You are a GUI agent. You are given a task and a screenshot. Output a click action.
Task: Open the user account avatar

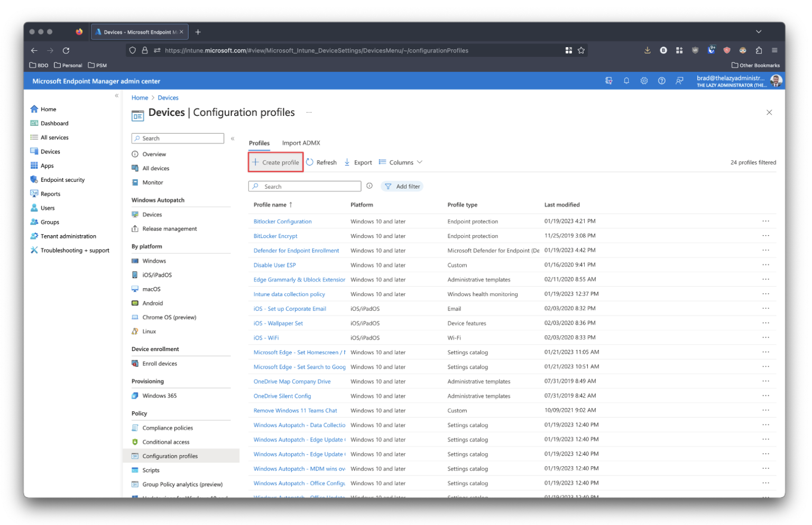point(776,81)
